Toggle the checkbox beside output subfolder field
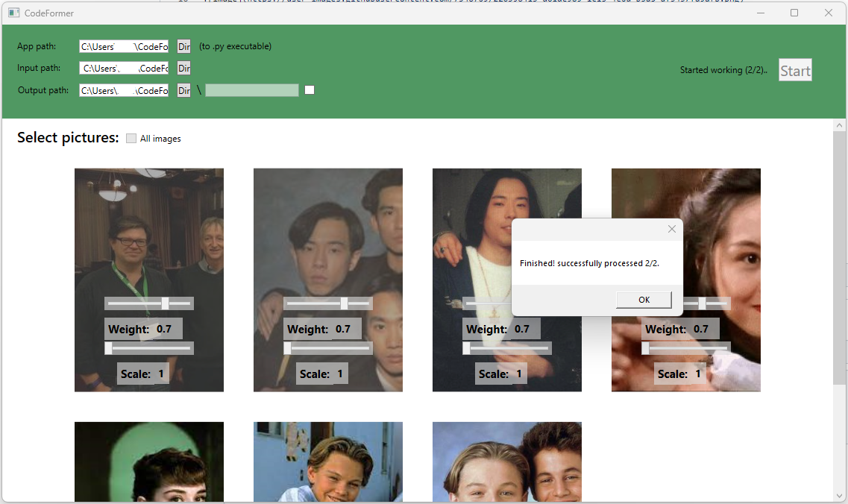The height and width of the screenshot is (504, 848). tap(310, 89)
